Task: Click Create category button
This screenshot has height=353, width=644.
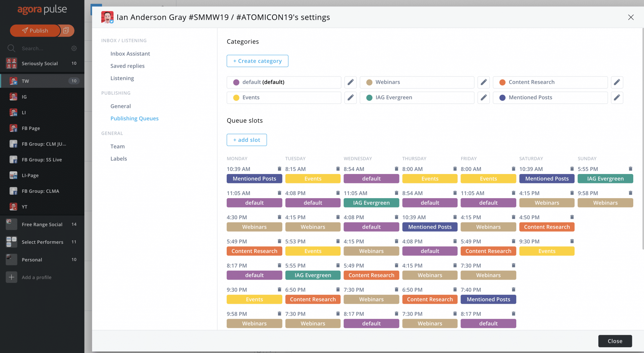Action: tap(257, 61)
